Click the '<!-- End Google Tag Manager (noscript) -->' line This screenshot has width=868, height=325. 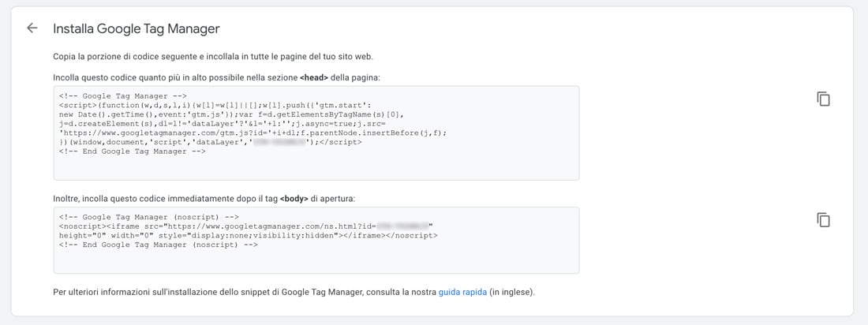(x=159, y=245)
